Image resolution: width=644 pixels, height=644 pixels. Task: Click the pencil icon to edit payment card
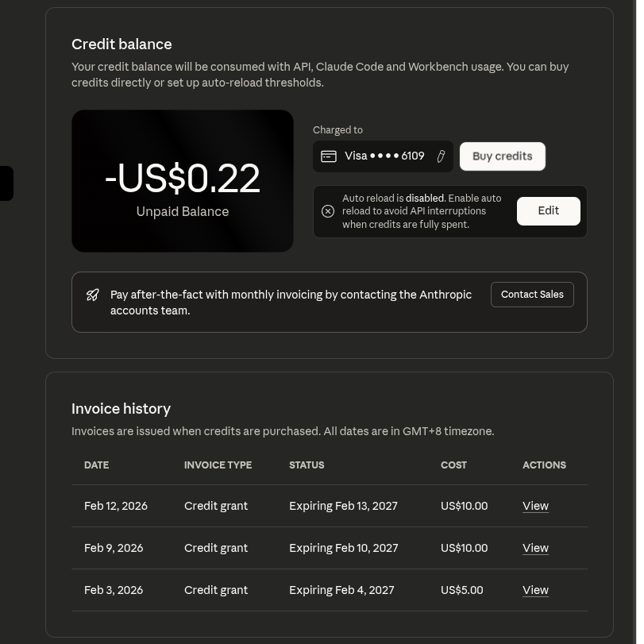441,156
